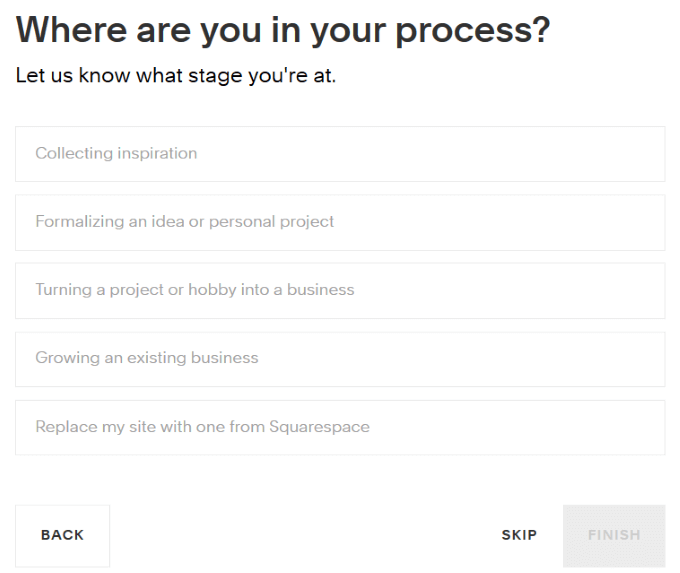Click the FINISH button
This screenshot has width=680, height=573.
(614, 535)
